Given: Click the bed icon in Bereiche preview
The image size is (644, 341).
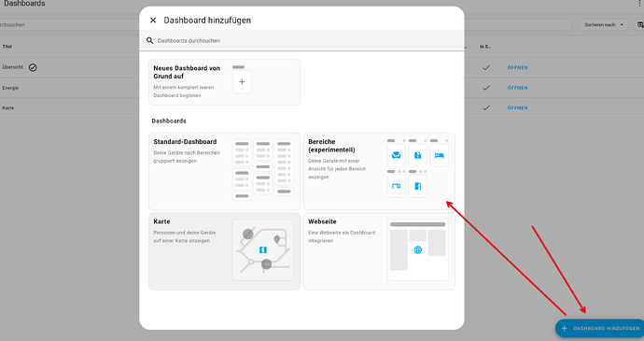Looking at the screenshot, I should click(439, 155).
